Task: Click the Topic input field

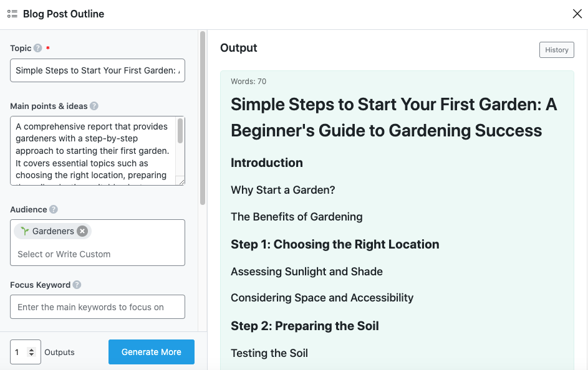Action: tap(97, 70)
